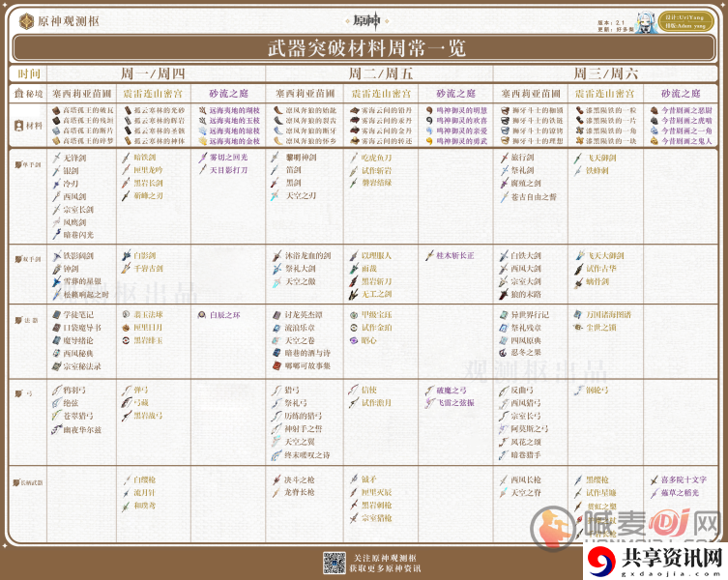728x580 pixels.
Task: Click the sword icon beside 无锋剑
Action: click(x=56, y=158)
